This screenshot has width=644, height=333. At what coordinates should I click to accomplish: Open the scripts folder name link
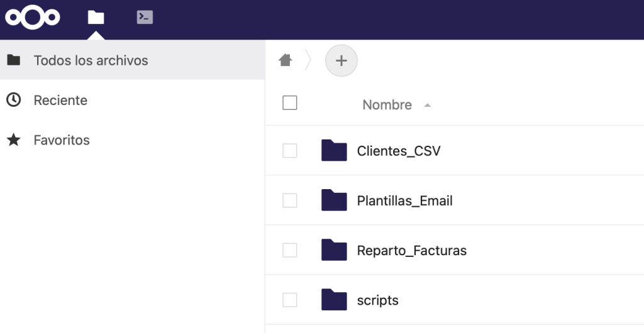(377, 300)
